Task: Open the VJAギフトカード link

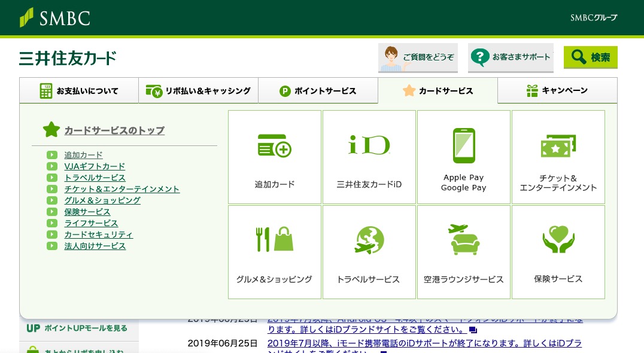Action: click(x=95, y=166)
